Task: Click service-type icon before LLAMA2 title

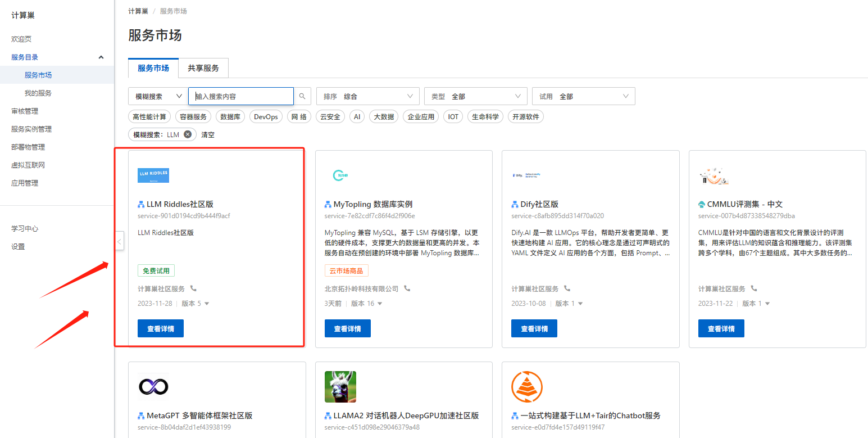Action: pos(328,416)
